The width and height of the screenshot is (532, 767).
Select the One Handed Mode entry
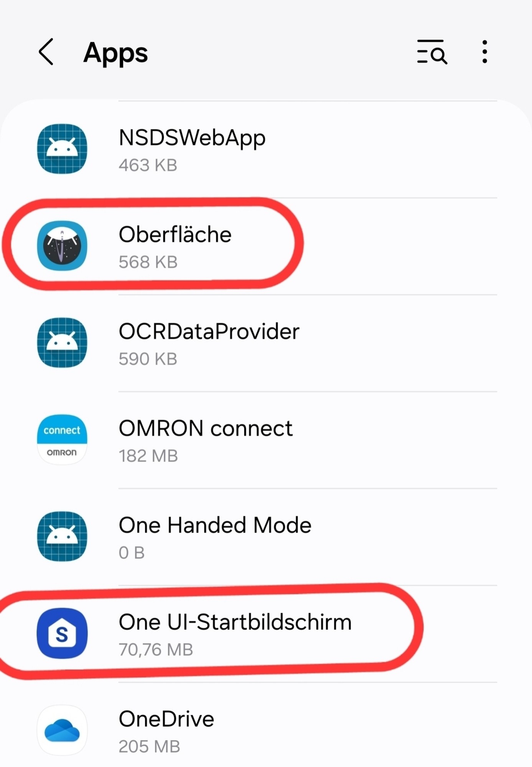[266, 537]
